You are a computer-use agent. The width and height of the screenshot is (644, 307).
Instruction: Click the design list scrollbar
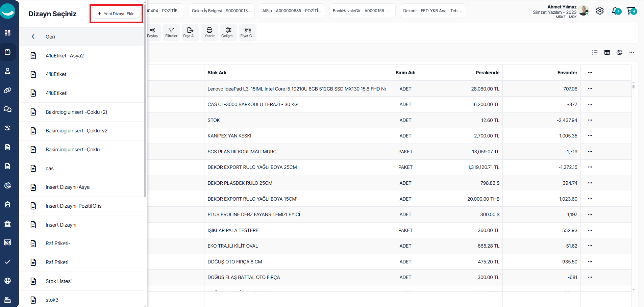point(145,101)
